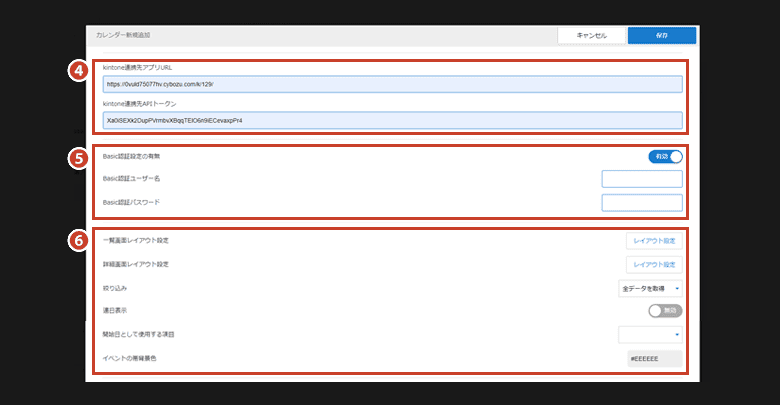Enable the 連日表示 toggle switch
This screenshot has width=780, height=405.
click(x=665, y=311)
